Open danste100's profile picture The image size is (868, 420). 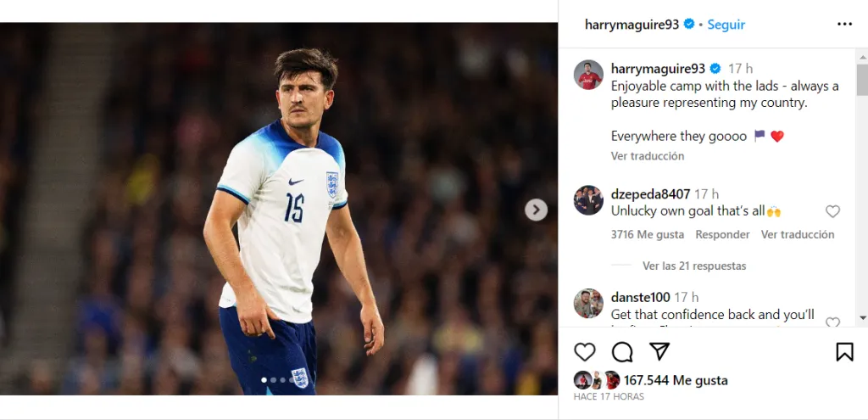(x=588, y=303)
